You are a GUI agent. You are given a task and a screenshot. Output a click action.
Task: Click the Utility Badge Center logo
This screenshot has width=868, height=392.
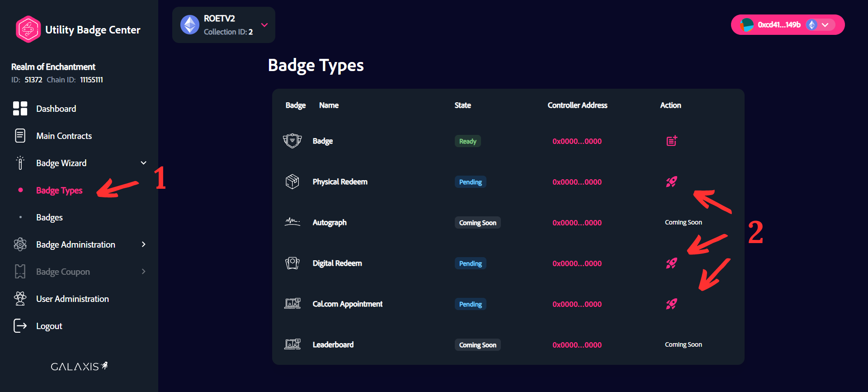click(x=28, y=29)
